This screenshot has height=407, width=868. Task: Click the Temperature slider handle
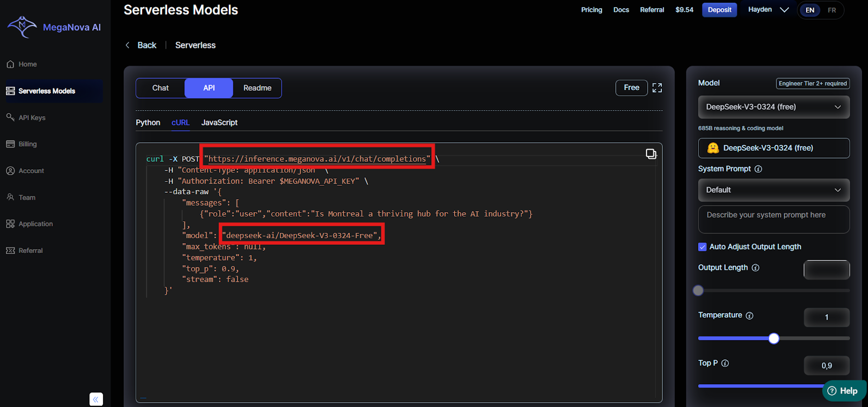[774, 339]
